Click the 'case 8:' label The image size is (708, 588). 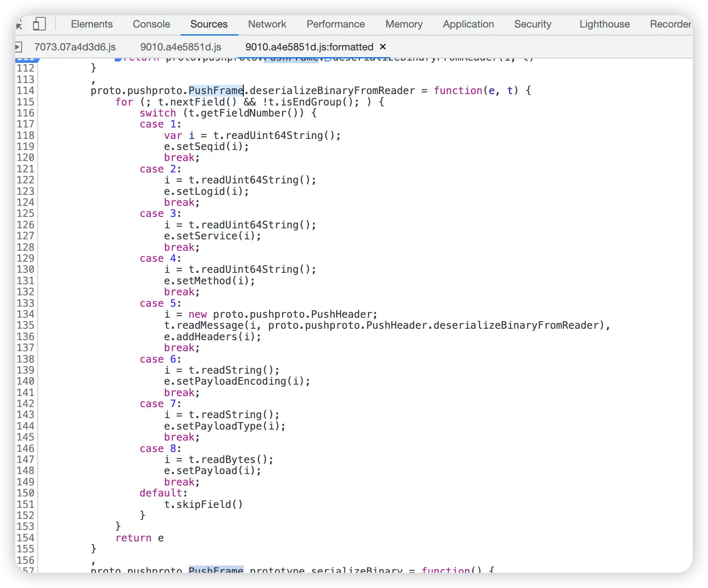161,449
